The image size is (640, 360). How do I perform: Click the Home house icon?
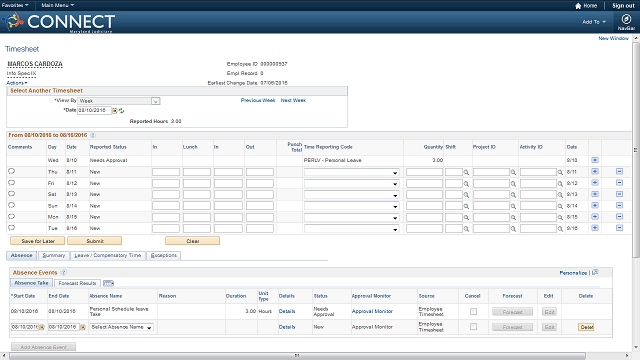pos(578,6)
